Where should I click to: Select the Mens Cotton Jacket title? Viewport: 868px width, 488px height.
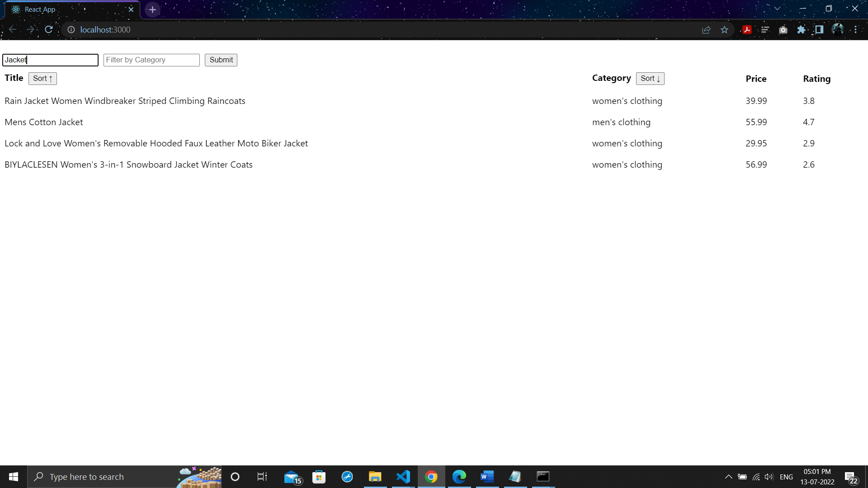click(x=44, y=122)
